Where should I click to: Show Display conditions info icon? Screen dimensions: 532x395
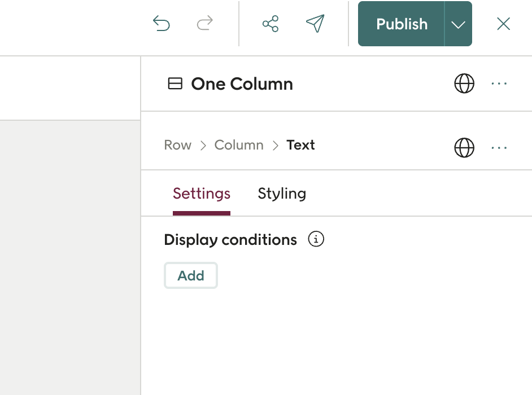(316, 239)
